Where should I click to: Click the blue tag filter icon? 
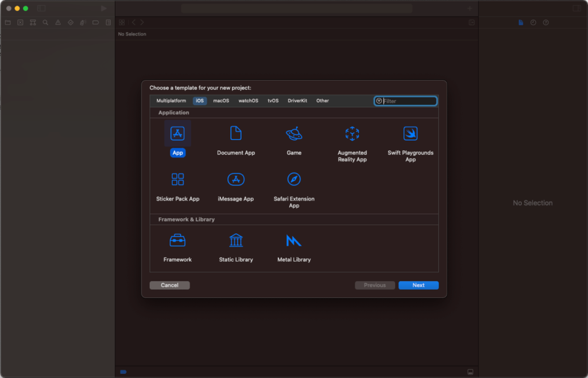[x=123, y=372]
